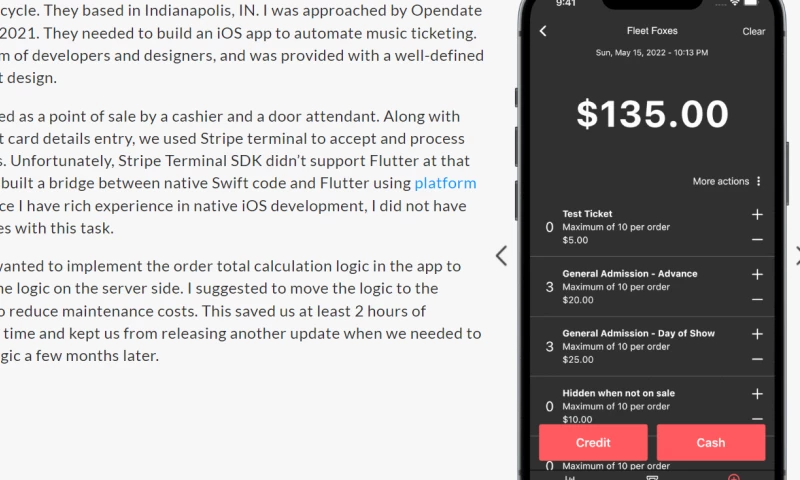Viewport: 800px width, 480px height.
Task: Decrease Test Ticket quantity with minus
Action: [757, 240]
